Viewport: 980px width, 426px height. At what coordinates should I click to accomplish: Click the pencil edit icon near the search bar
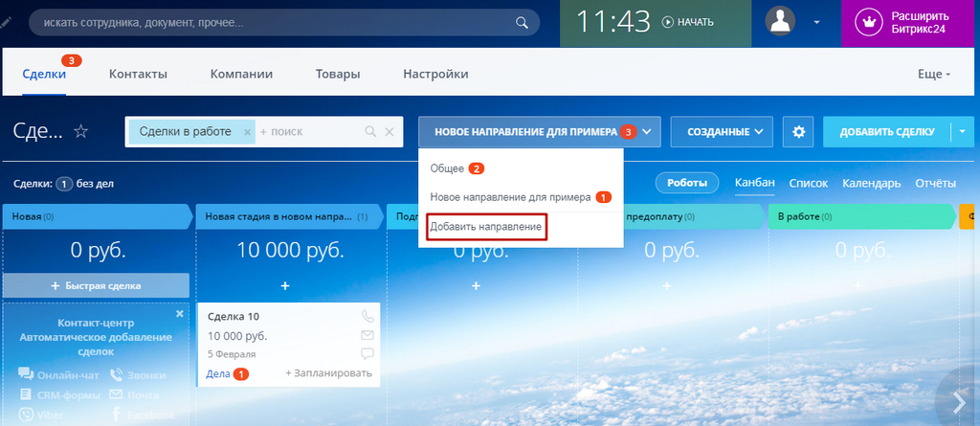5,22
